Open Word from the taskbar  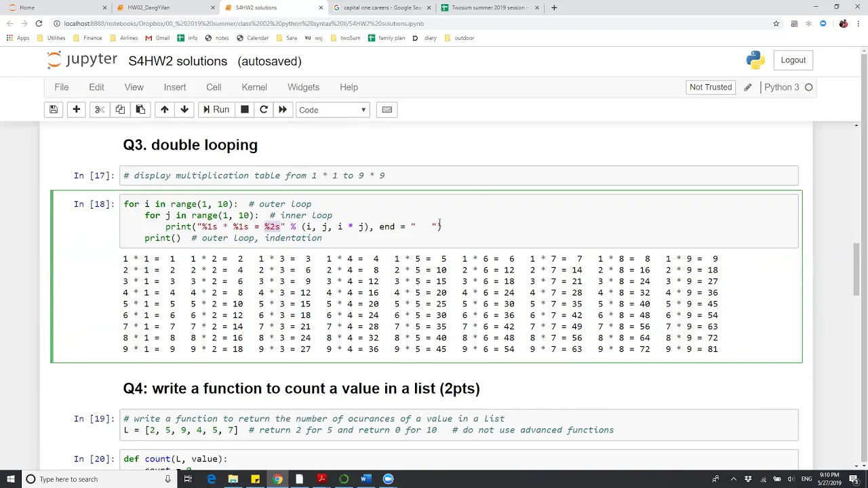click(366, 479)
